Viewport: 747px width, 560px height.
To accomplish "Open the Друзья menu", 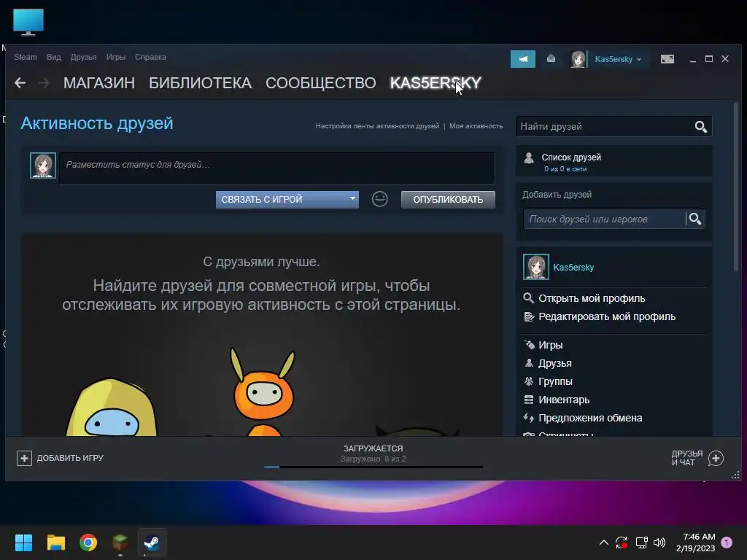I will pyautogui.click(x=83, y=57).
